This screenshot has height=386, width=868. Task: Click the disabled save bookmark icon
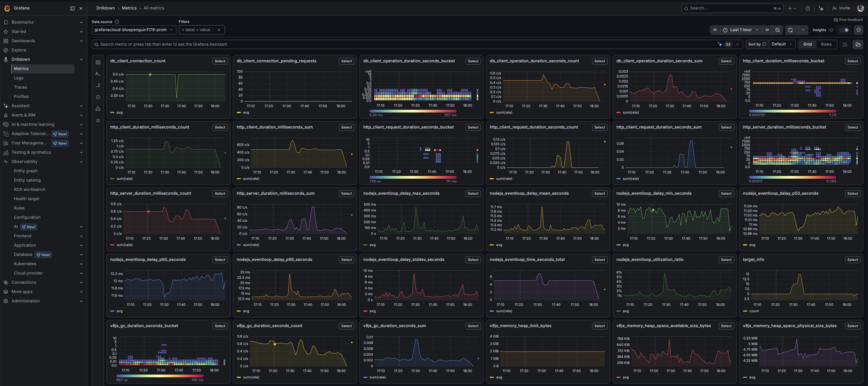pyautogui.click(x=845, y=44)
